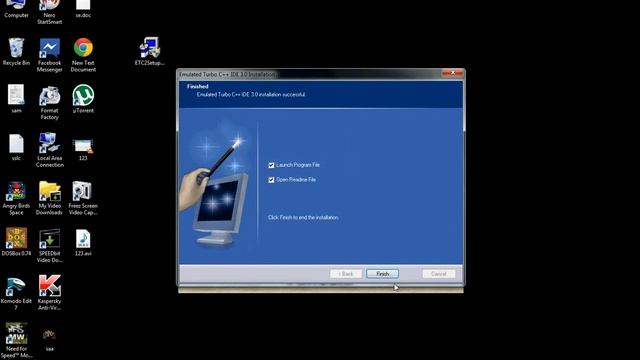The image size is (640, 360).
Task: Open Chrome icon labeled New Text Document
Action: [x=83, y=55]
